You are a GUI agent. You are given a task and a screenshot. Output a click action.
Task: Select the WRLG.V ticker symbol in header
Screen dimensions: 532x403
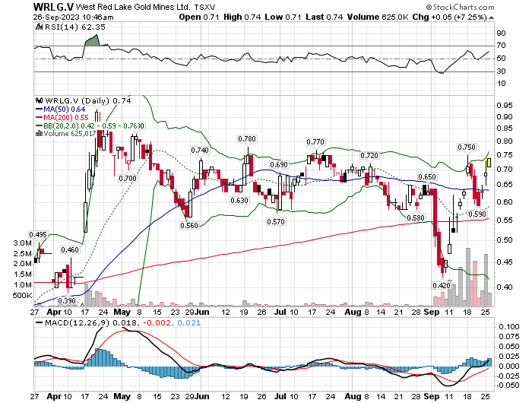(x=53, y=6)
